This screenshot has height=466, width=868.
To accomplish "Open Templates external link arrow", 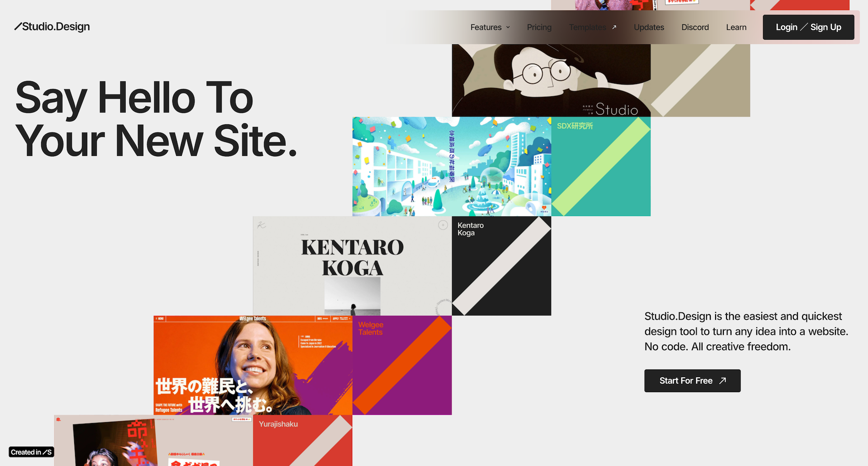I will 614,27.
